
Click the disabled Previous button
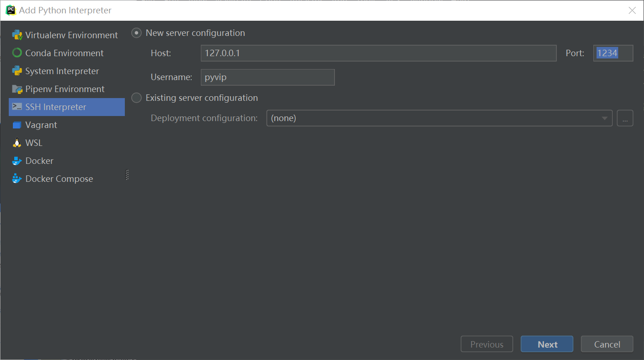tap(487, 344)
